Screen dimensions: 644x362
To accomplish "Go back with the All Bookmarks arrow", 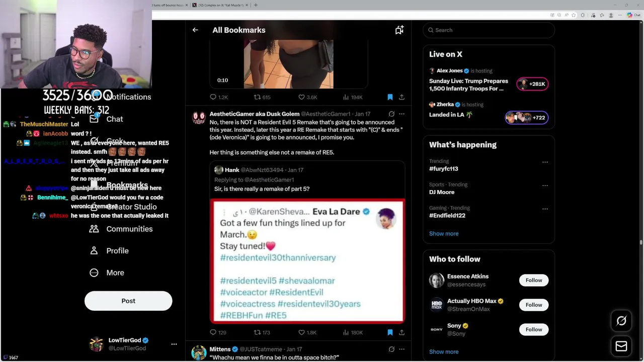I will (195, 30).
